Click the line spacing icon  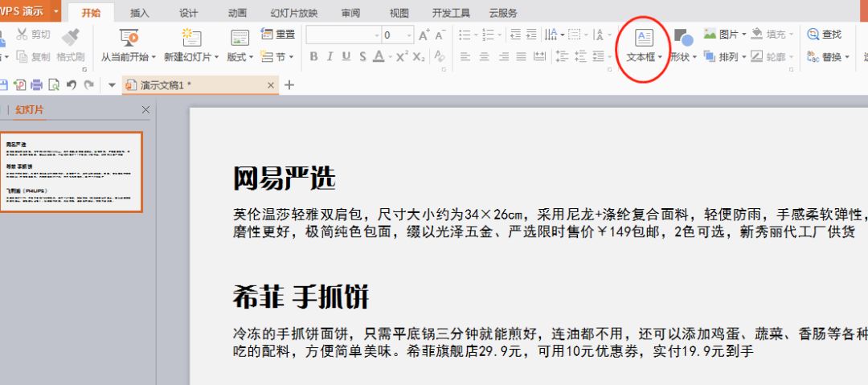tap(562, 56)
